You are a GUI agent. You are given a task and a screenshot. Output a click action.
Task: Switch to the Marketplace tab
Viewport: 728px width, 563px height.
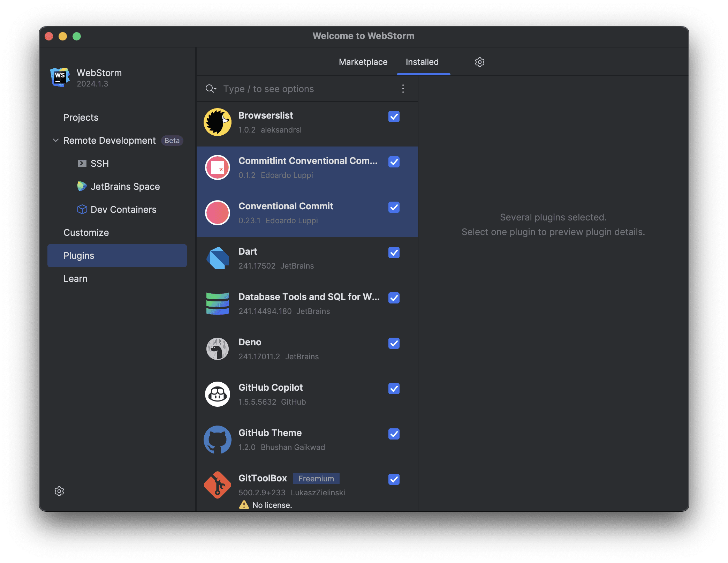coord(363,62)
